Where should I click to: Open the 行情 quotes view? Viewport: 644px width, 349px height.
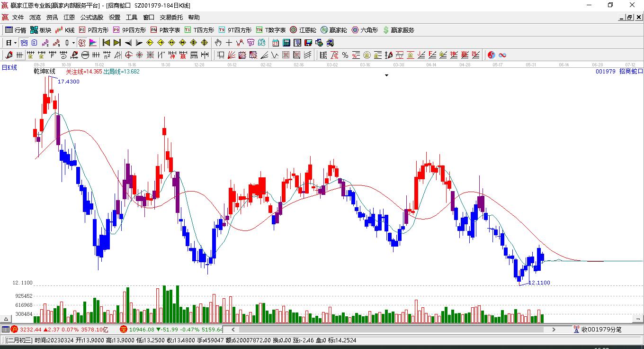(x=16, y=30)
